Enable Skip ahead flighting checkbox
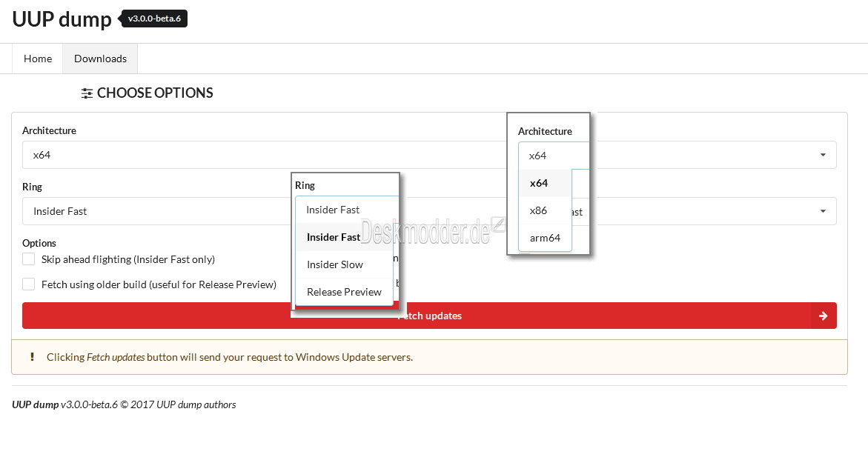Screen dimensions: 868x460 28,259
